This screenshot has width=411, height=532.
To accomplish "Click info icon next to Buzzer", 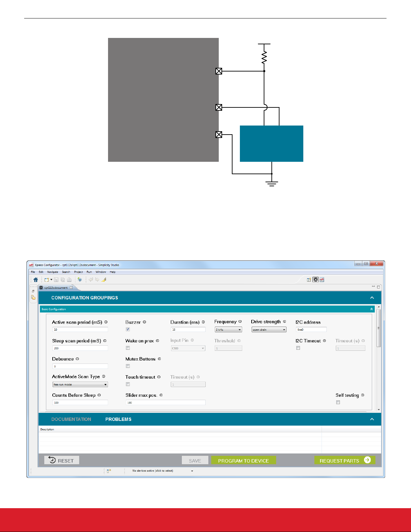I will (x=145, y=322).
